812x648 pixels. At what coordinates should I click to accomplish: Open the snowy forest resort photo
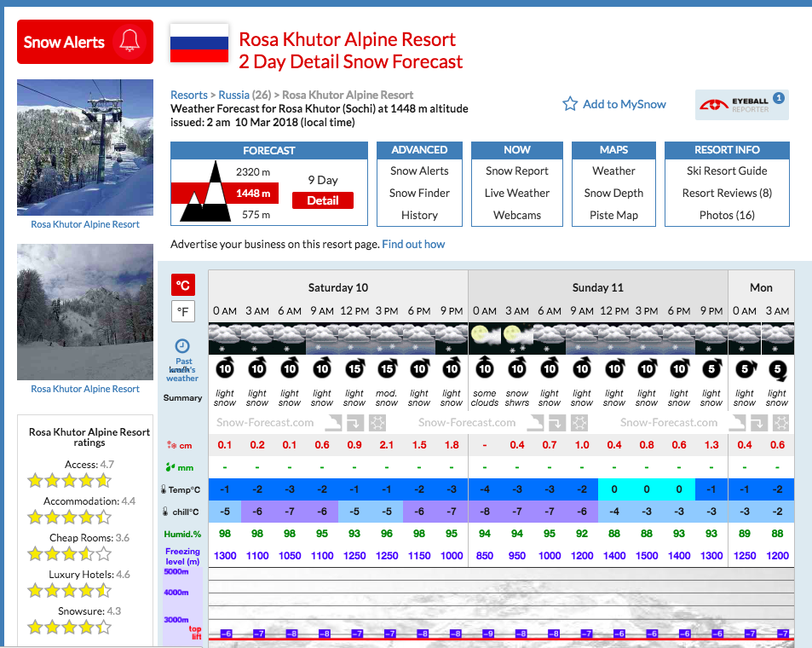85,312
